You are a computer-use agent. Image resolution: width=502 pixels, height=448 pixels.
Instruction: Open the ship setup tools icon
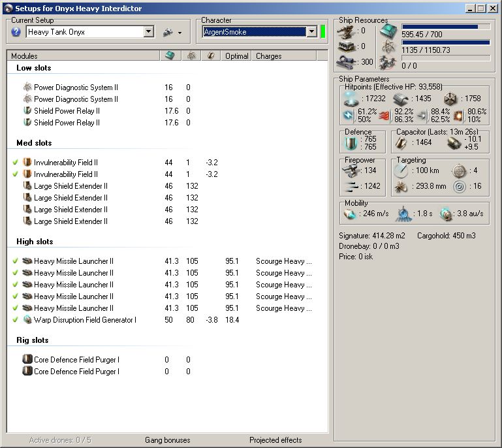[x=168, y=32]
